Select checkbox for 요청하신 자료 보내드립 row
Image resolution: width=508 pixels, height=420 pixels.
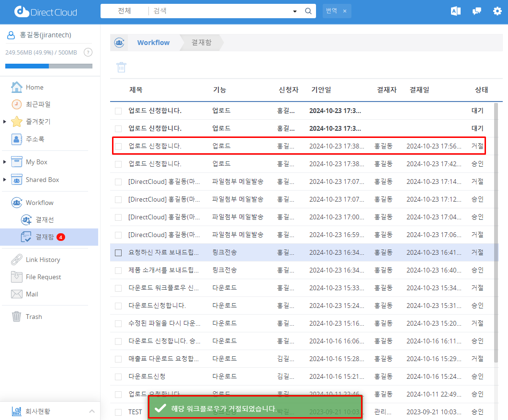[118, 252]
